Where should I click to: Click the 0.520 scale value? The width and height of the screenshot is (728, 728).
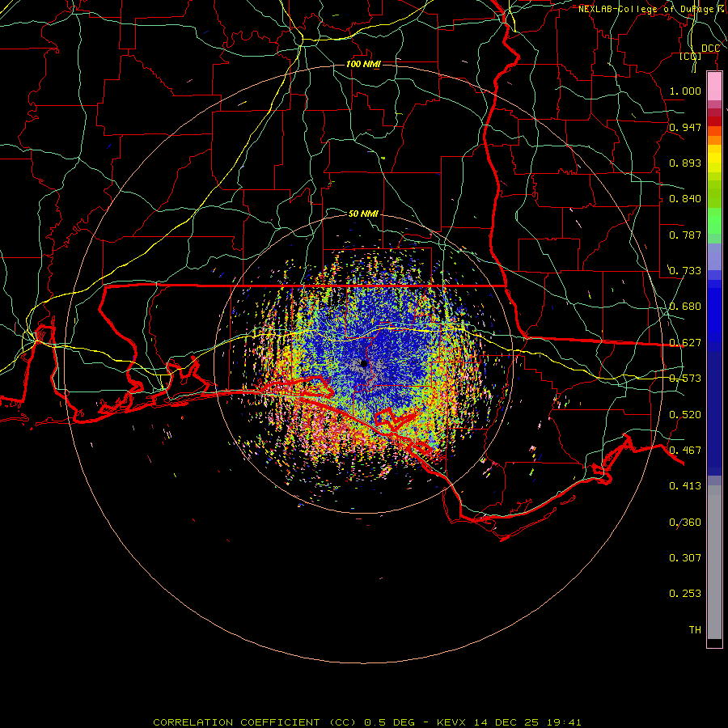(x=685, y=415)
